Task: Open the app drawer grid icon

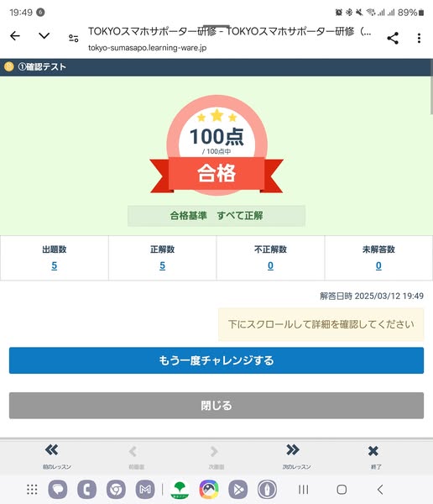Action: (32, 489)
